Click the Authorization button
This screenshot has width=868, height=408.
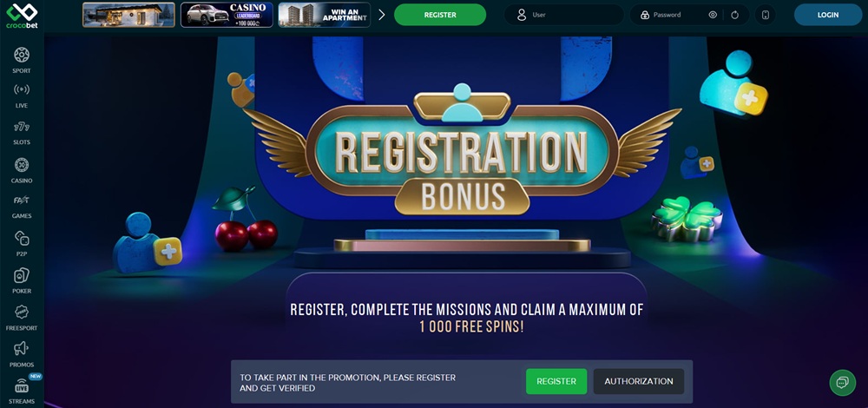pyautogui.click(x=639, y=381)
